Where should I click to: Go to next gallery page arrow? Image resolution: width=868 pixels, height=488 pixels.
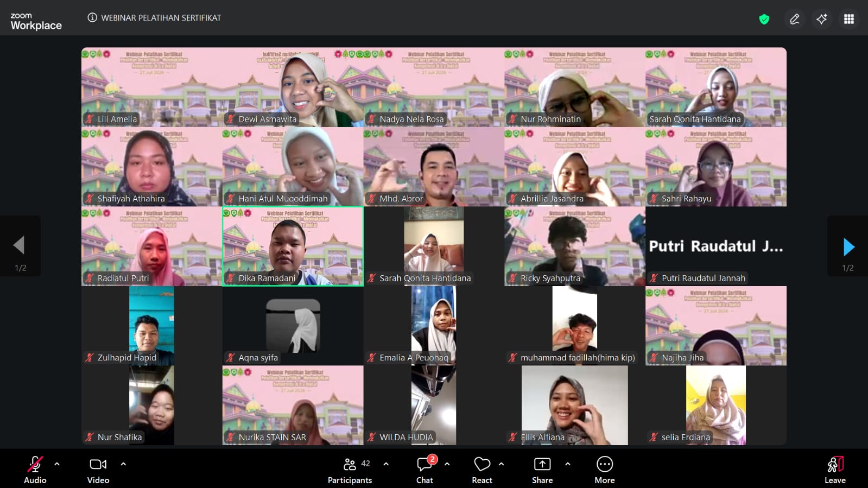[848, 246]
